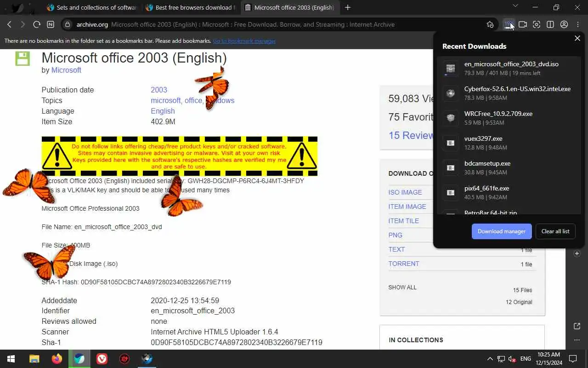Close the Recent Downloads popup
The height and width of the screenshot is (368, 588).
pyautogui.click(x=577, y=38)
